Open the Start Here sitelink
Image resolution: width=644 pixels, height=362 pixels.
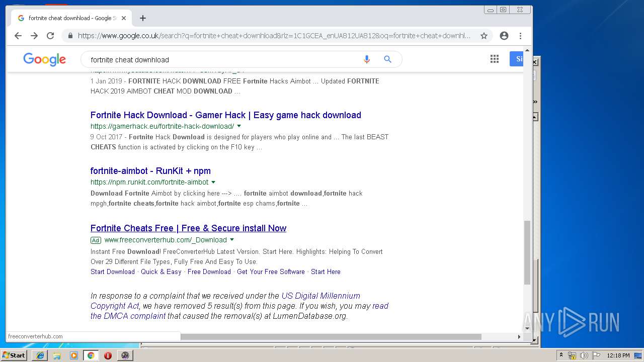pyautogui.click(x=326, y=271)
